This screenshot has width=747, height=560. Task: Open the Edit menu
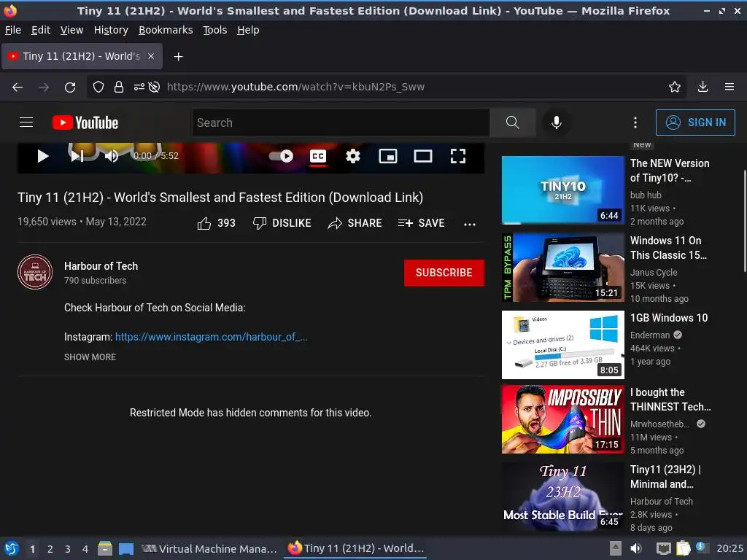41,30
